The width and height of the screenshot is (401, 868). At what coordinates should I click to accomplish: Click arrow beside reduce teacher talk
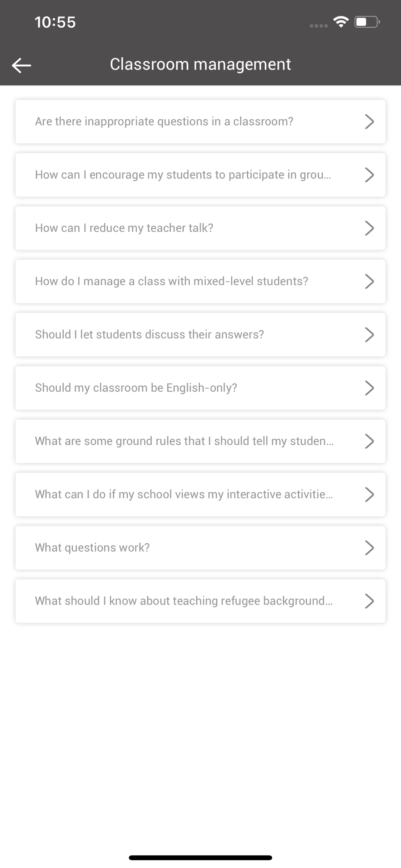pyautogui.click(x=369, y=228)
